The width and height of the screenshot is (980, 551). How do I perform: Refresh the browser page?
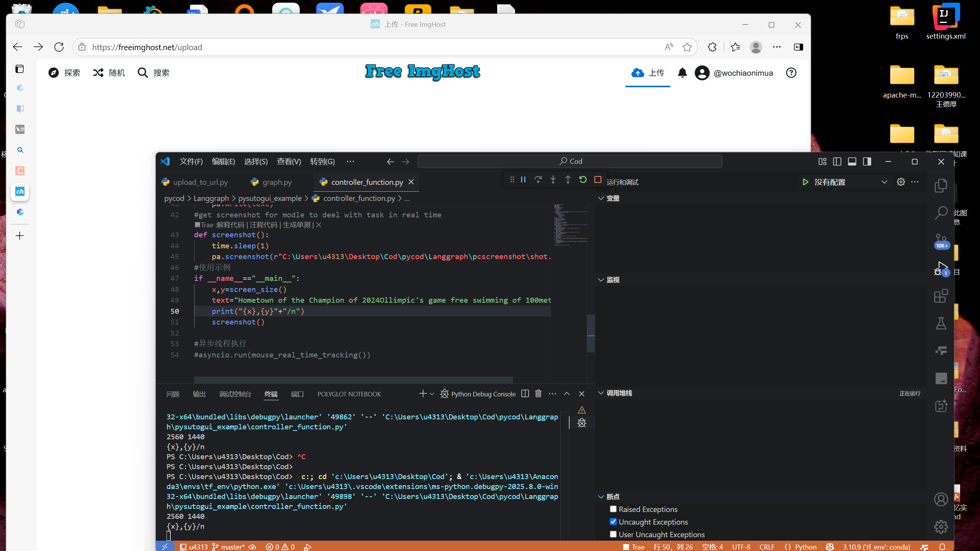59,47
